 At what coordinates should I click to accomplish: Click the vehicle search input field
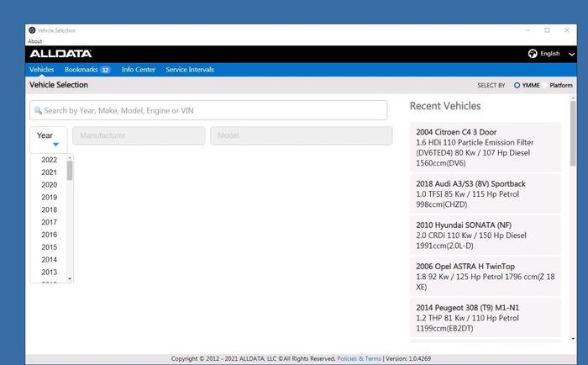pyautogui.click(x=210, y=110)
